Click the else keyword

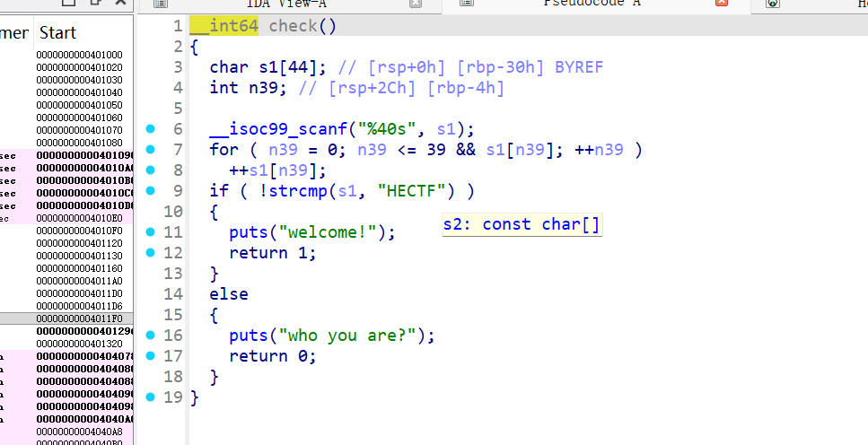pos(229,294)
